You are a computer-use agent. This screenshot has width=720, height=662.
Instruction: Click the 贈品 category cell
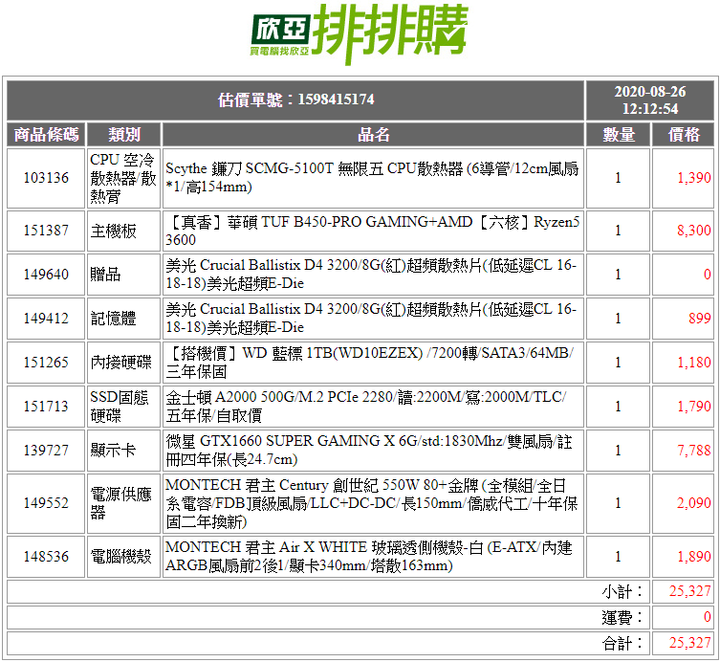click(x=123, y=274)
